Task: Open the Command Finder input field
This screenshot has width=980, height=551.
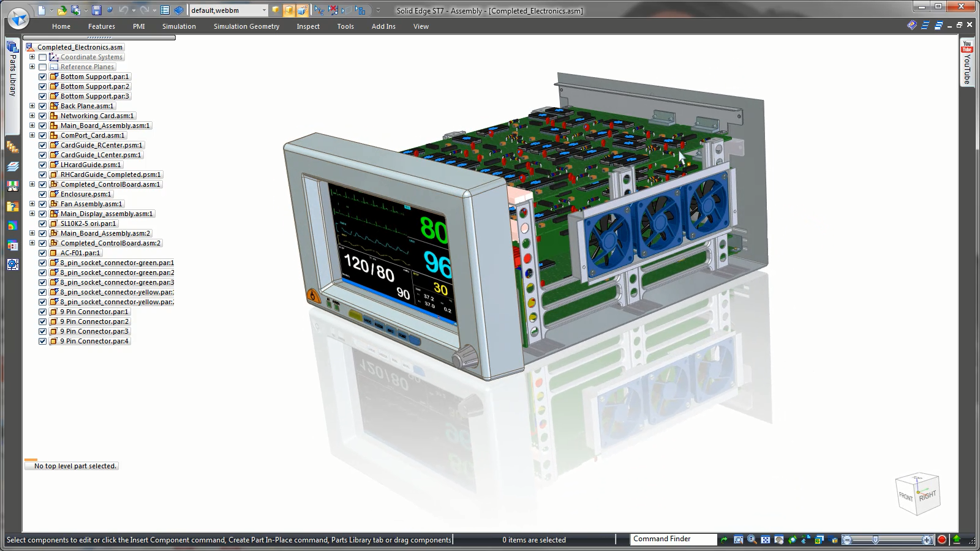Action: [673, 539]
